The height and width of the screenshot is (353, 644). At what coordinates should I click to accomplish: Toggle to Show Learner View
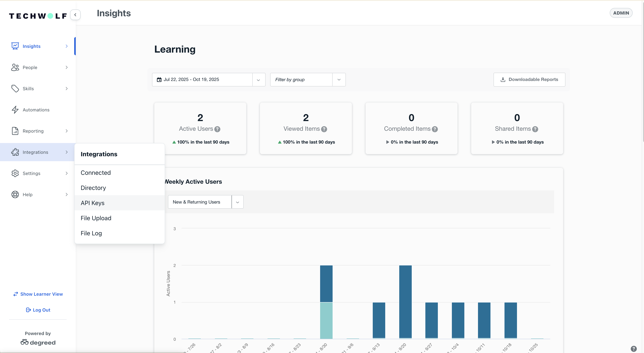point(38,294)
